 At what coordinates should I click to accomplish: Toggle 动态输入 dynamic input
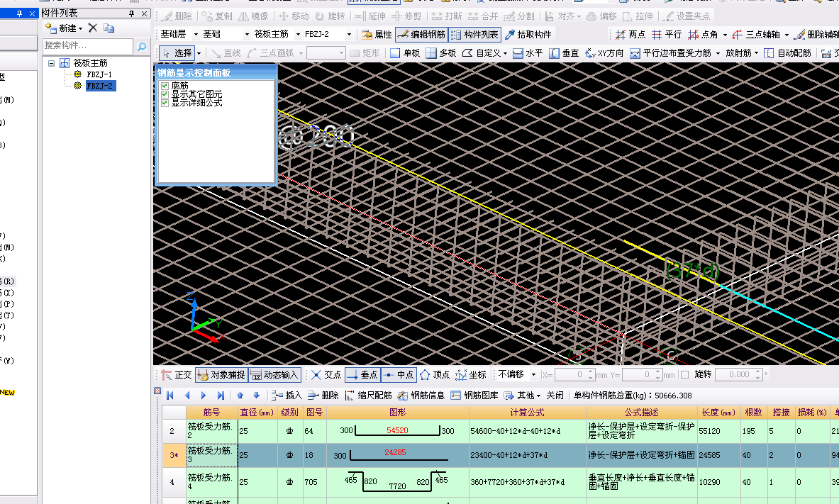(x=274, y=375)
